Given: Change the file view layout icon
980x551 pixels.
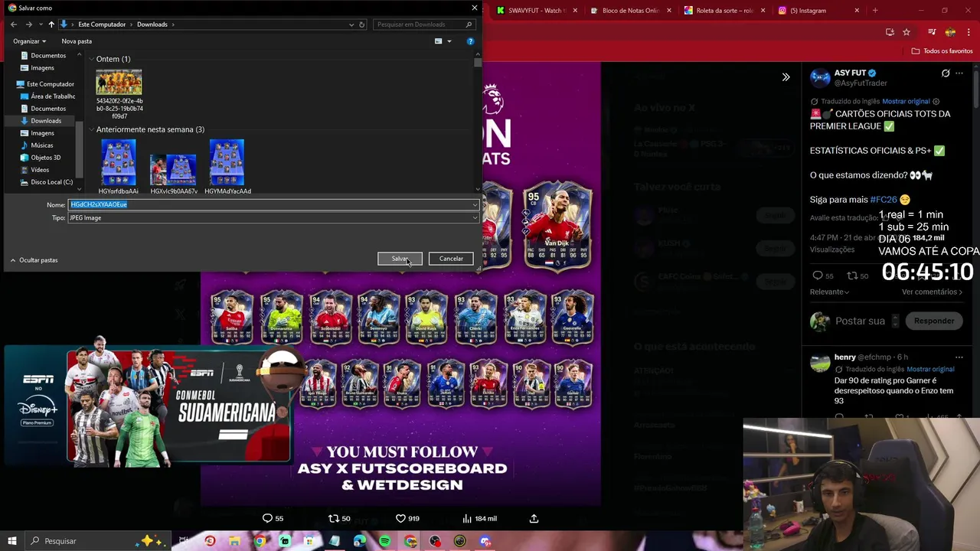Looking at the screenshot, I should point(438,41).
